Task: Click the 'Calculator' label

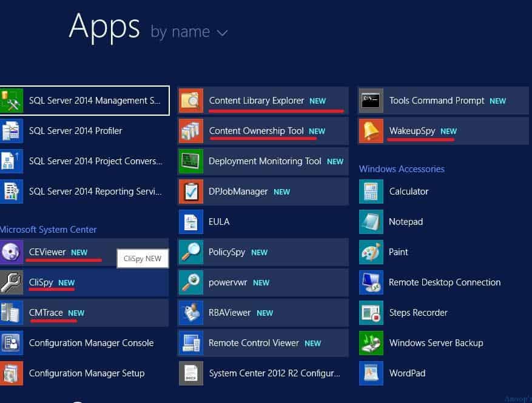Action: [x=408, y=192]
